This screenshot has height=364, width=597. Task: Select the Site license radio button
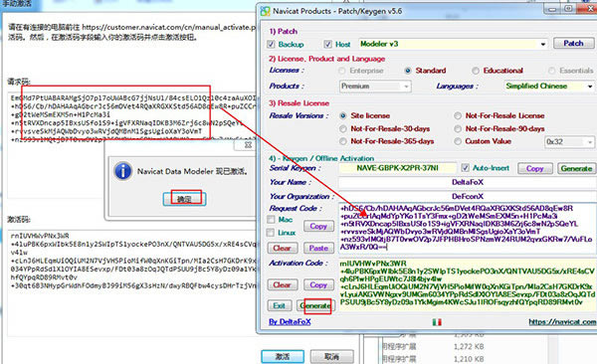pos(342,115)
